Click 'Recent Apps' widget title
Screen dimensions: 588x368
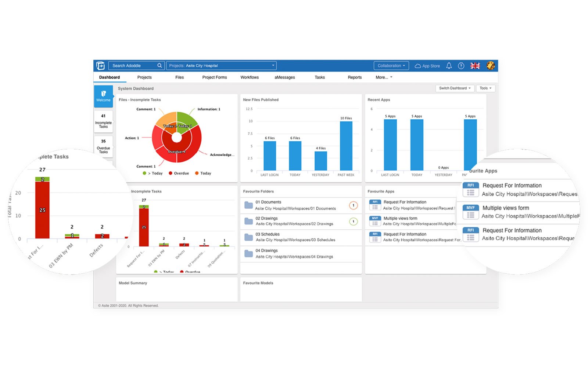point(379,100)
